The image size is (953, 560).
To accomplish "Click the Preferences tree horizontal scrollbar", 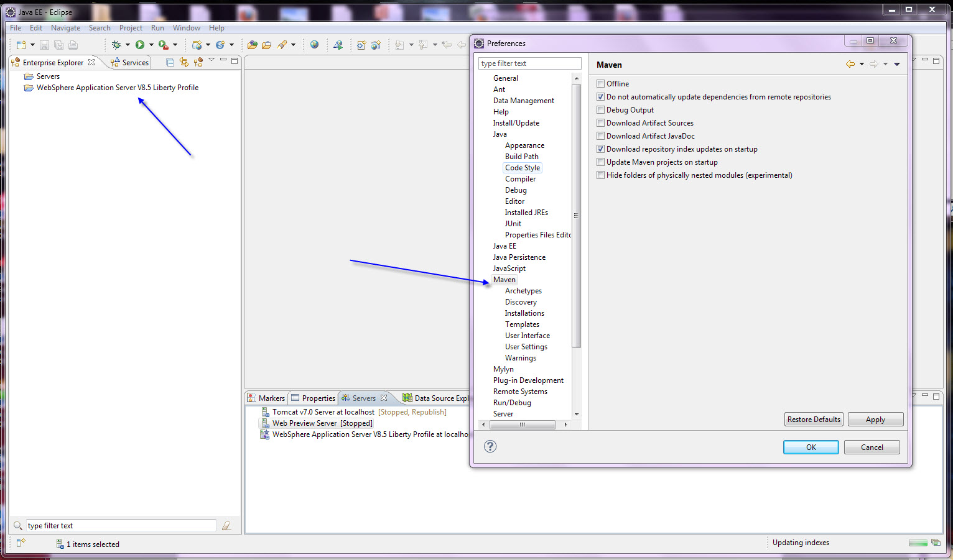I will pos(523,425).
